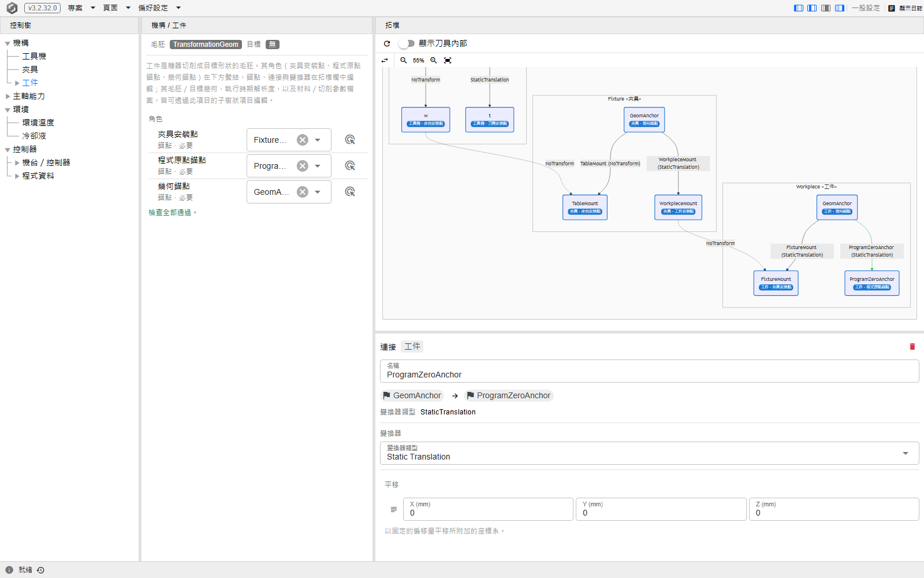This screenshot has height=578, width=924.
Task: Collapse the 機構 tree node
Action: coord(8,43)
